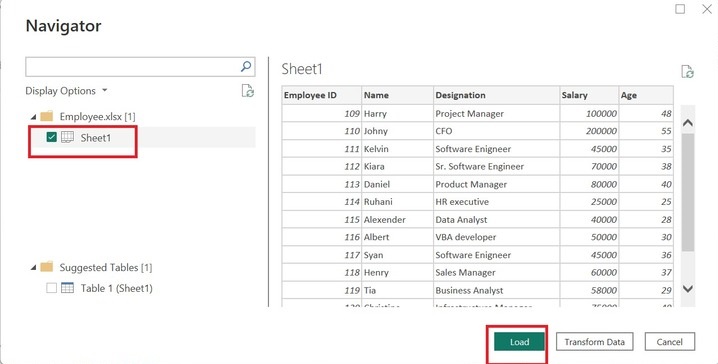Click the HR executive cell

(x=496, y=201)
